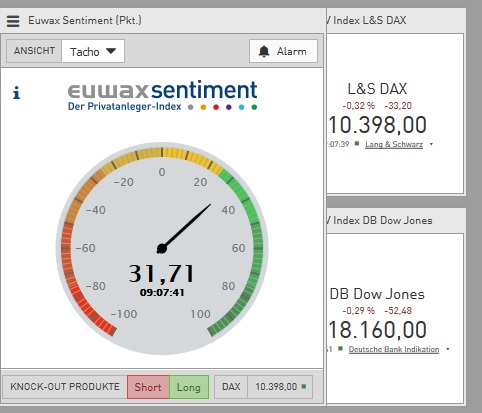Open Deutsche Bank Indikation link
This screenshot has width=482, height=413.
point(394,349)
